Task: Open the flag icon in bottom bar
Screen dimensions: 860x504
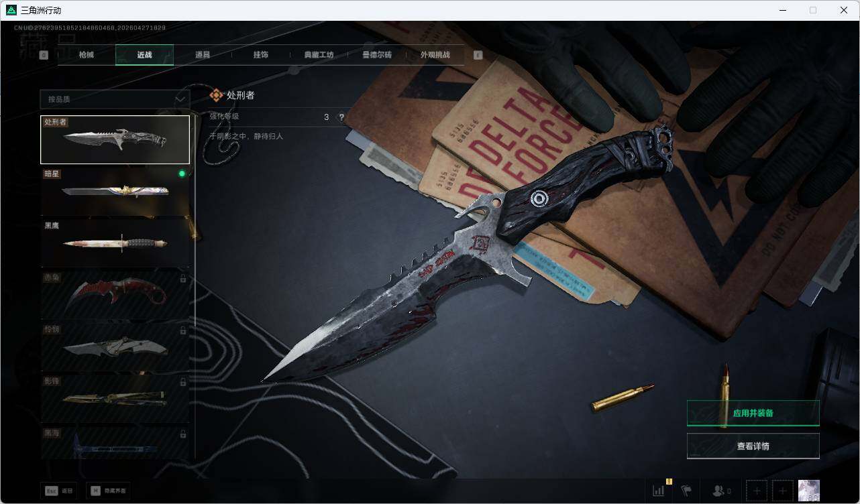Action: click(x=686, y=491)
